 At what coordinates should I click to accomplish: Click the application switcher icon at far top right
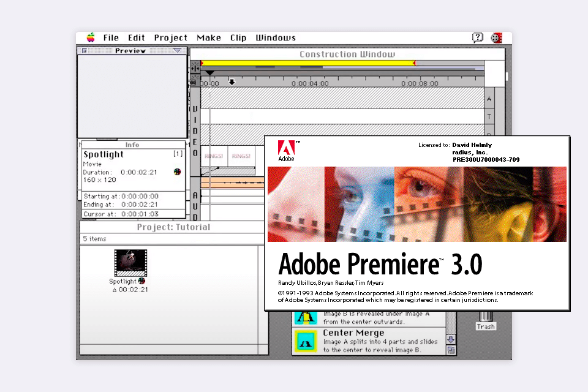(496, 37)
